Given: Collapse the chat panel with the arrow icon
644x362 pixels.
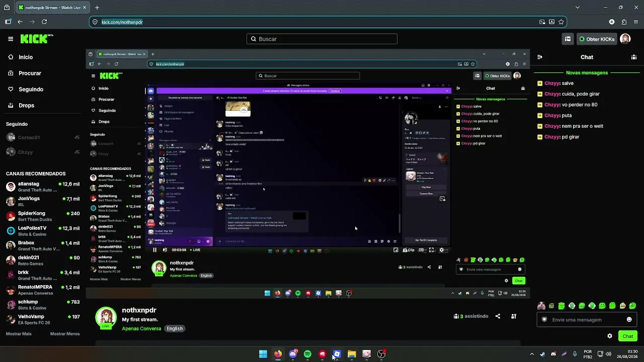Looking at the screenshot, I should (539, 57).
